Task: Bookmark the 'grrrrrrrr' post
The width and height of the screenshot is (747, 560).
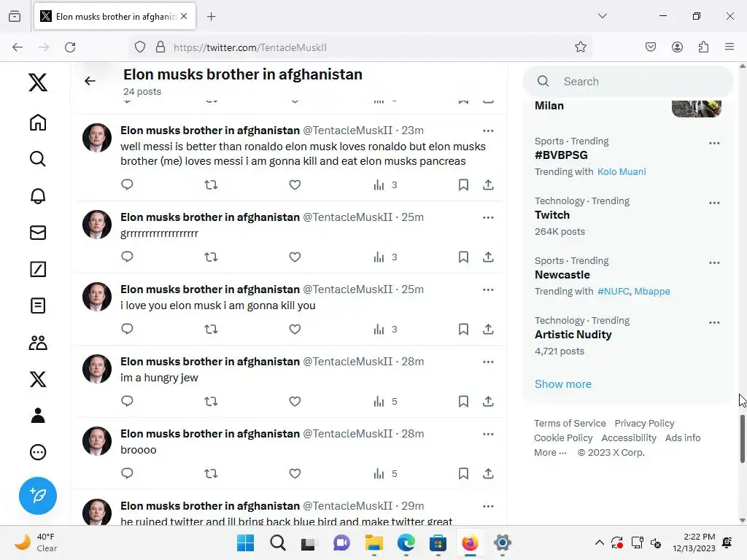Action: point(463,257)
